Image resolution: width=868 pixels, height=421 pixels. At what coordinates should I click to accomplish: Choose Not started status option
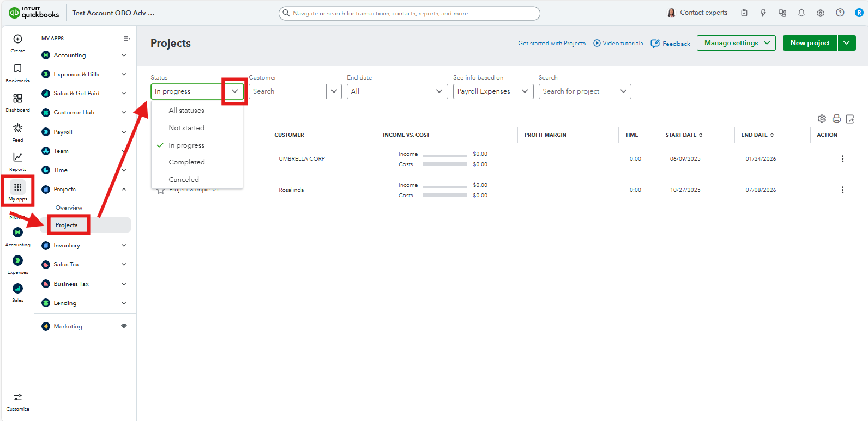pos(186,128)
